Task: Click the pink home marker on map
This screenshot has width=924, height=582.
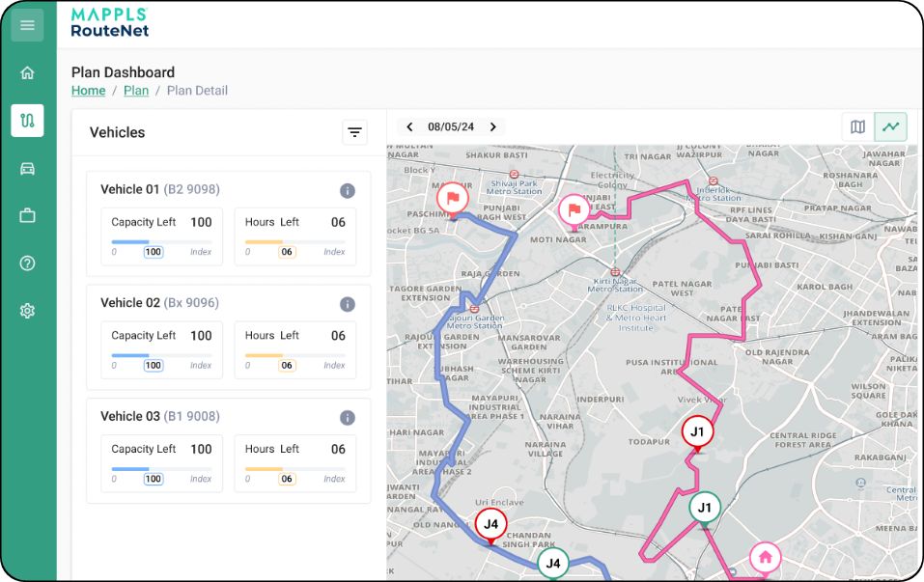Action: [765, 557]
